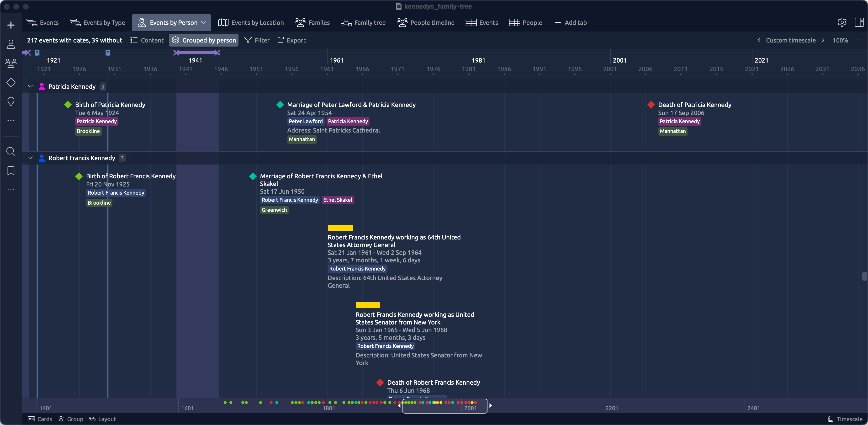Screen dimensions: 868x425
Task: Toggle the right side panel icon
Action: tap(859, 23)
